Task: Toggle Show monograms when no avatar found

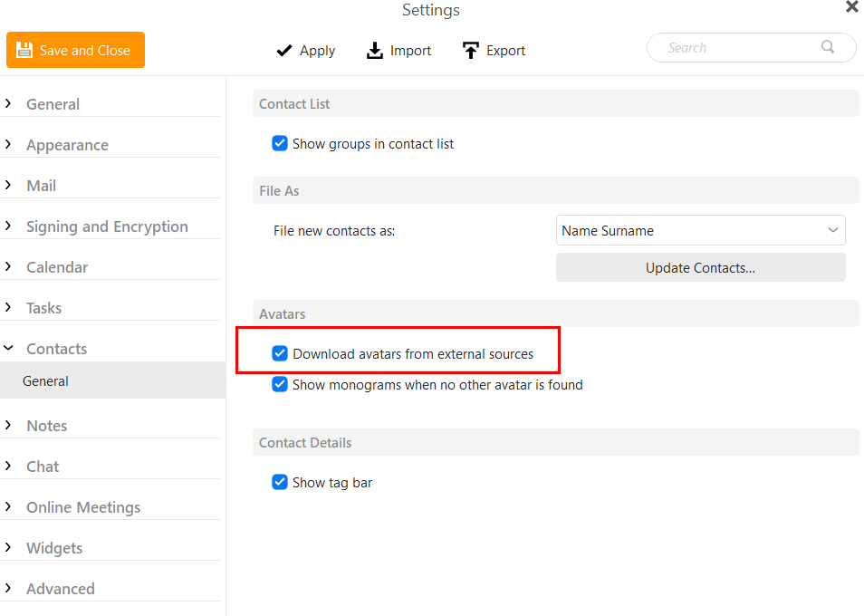Action: [280, 384]
